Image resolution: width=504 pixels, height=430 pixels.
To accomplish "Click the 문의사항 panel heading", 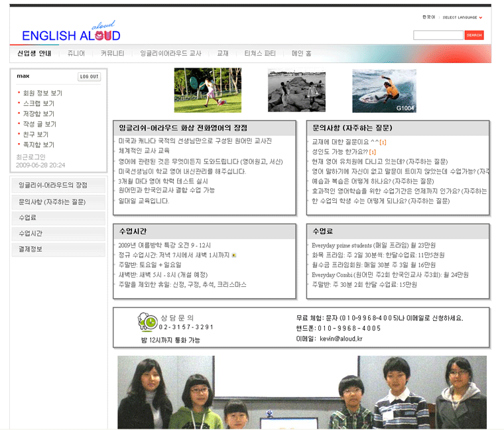I will pyautogui.click(x=352, y=128).
